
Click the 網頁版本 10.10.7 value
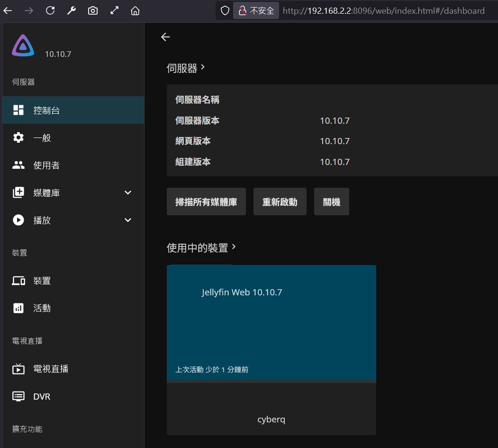click(x=335, y=141)
